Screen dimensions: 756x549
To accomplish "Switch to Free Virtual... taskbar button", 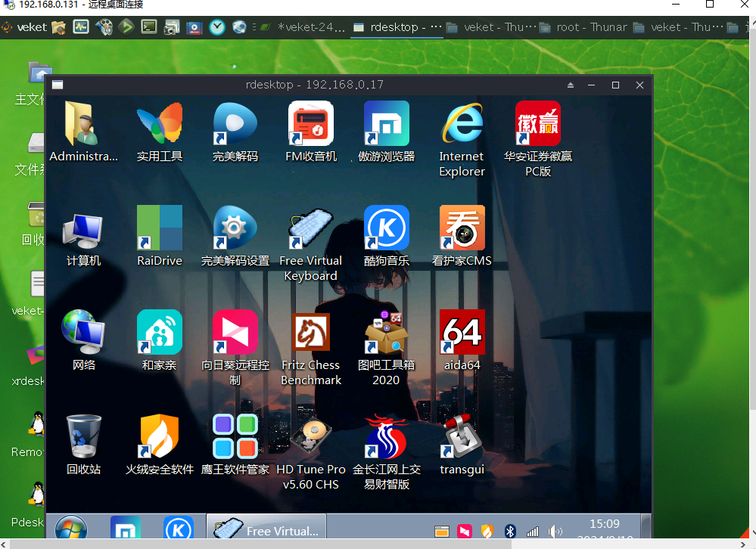I will coord(266,527).
